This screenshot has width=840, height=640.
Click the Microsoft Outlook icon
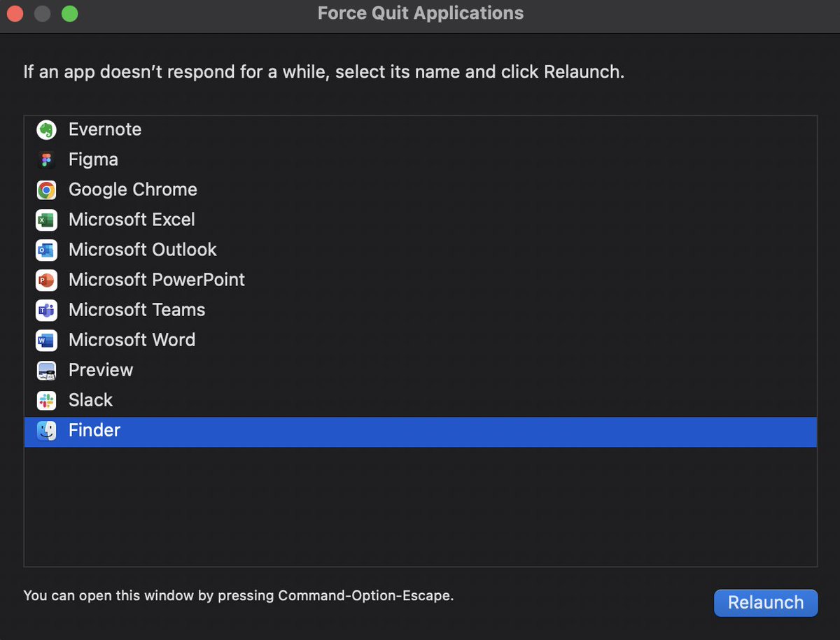coord(46,250)
